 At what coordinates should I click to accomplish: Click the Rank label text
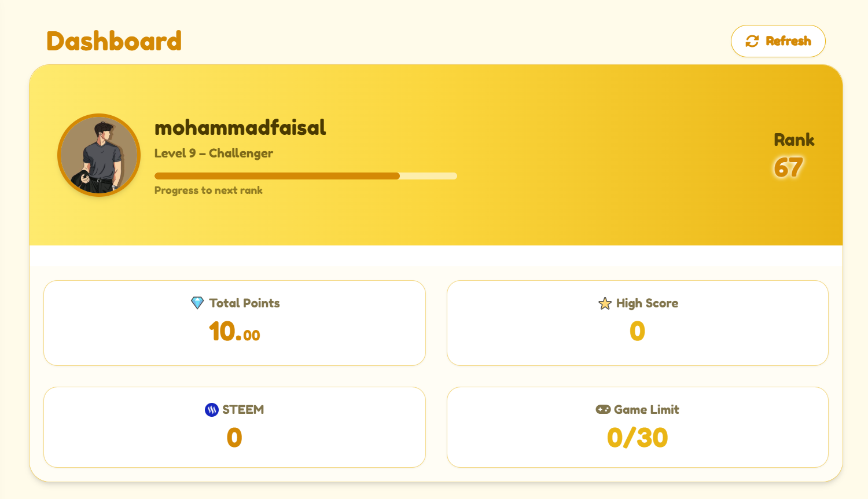coord(794,140)
